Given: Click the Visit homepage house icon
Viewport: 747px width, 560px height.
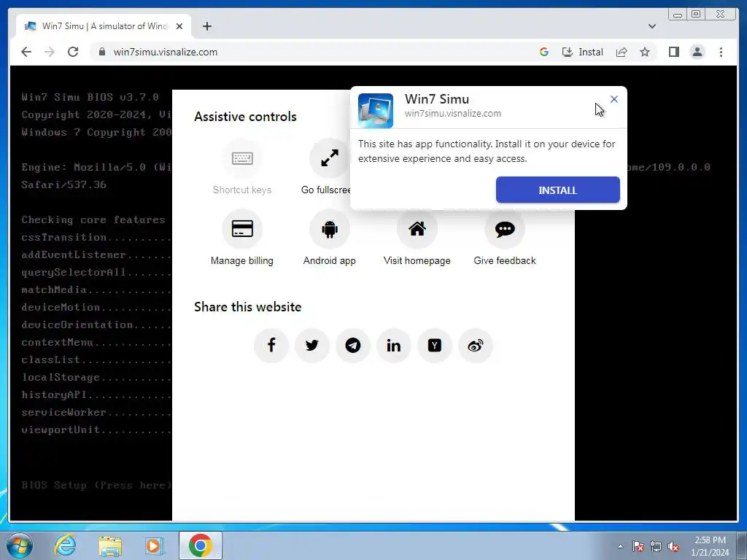Looking at the screenshot, I should [417, 228].
